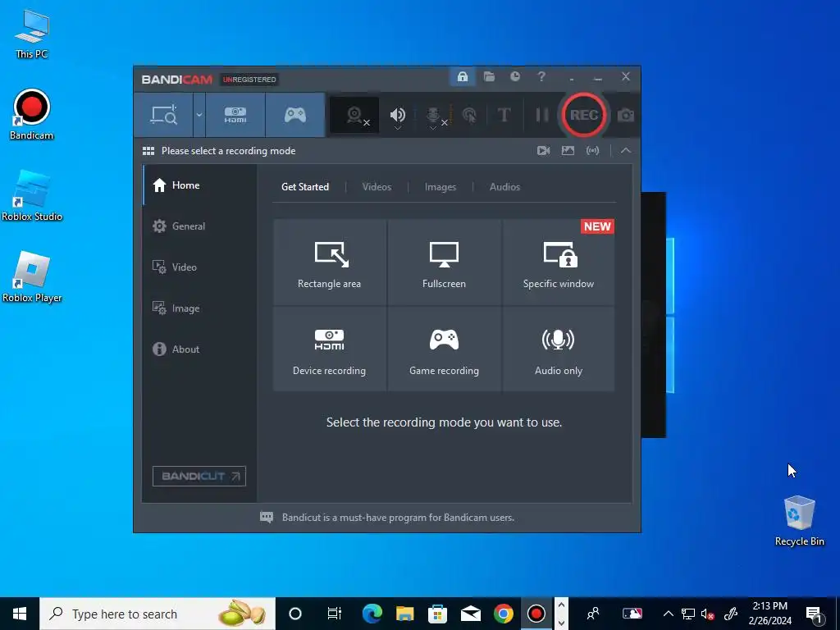Take a screenshot with the camera icon
Viewport: 840px width, 630px height.
[x=626, y=115]
